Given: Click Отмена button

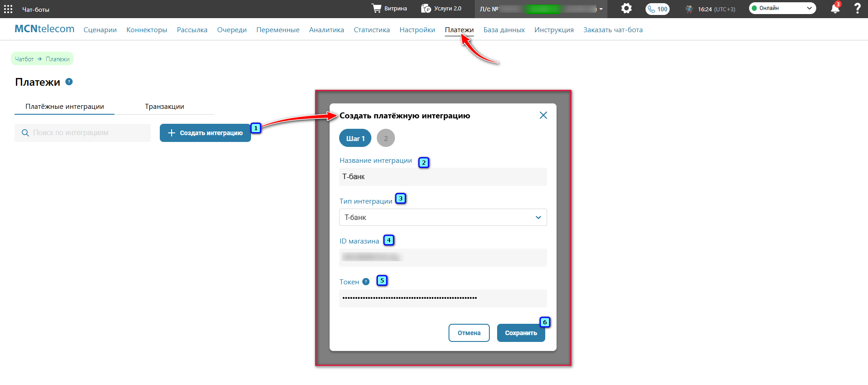Looking at the screenshot, I should (469, 333).
